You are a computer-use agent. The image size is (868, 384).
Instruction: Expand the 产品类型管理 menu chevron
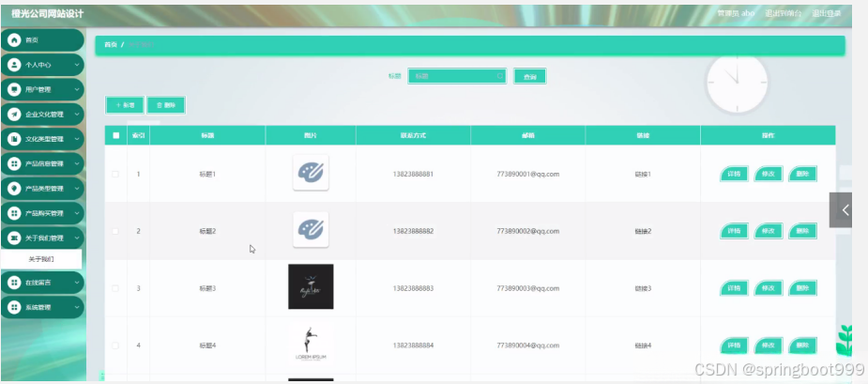click(76, 189)
